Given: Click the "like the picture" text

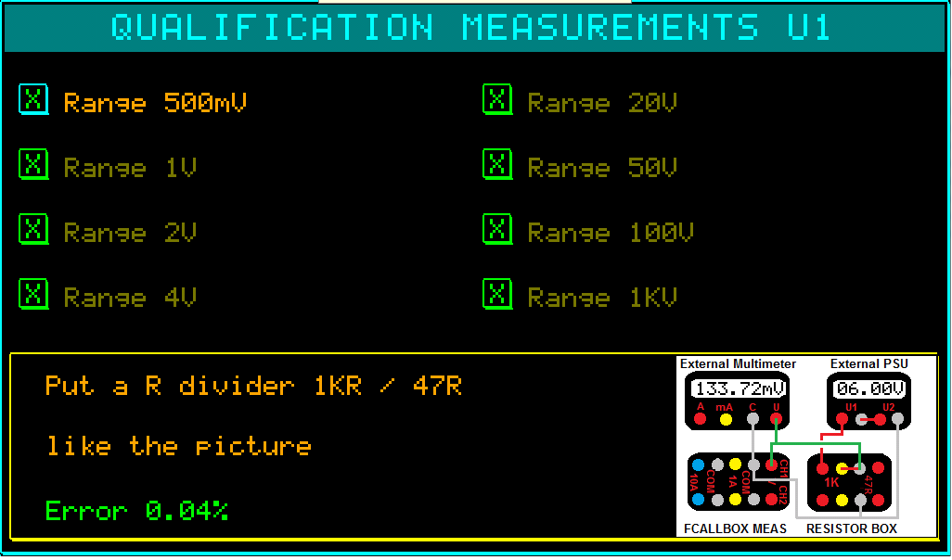Looking at the screenshot, I should [x=179, y=447].
